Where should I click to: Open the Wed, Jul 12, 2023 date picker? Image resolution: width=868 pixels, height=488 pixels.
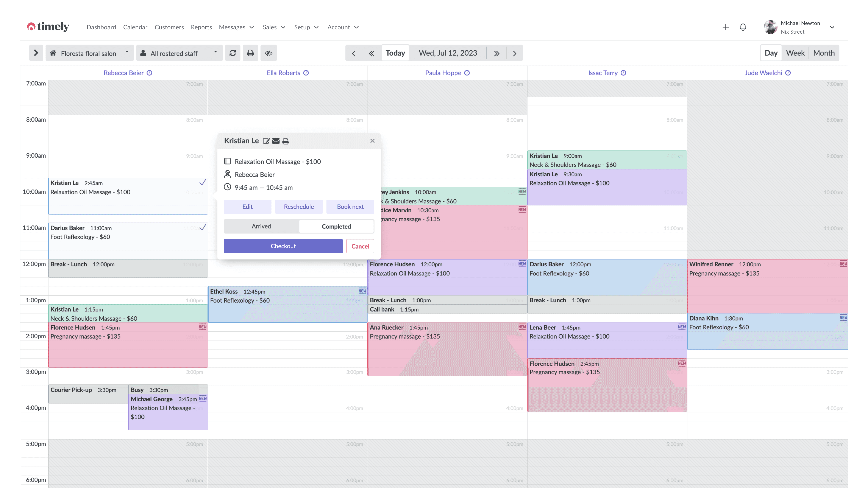(448, 53)
